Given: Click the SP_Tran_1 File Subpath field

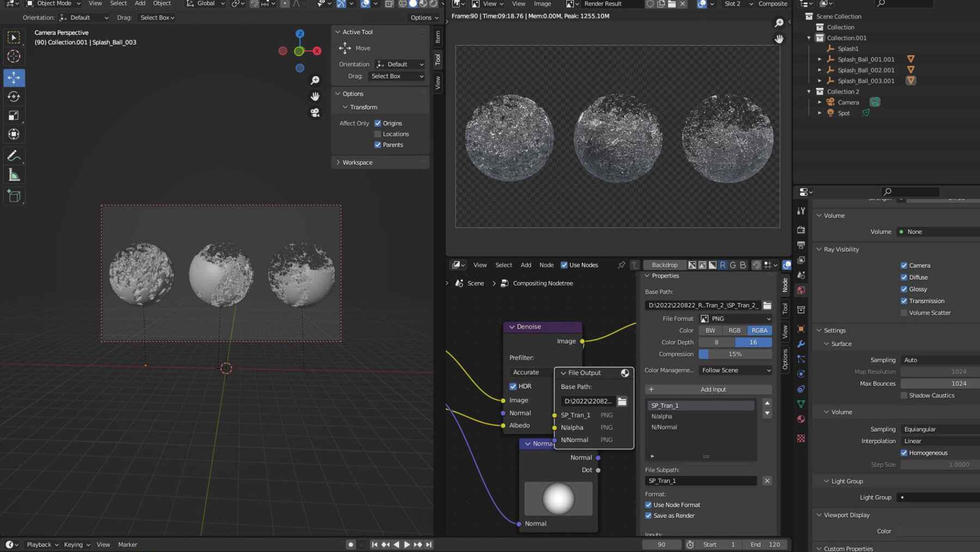Looking at the screenshot, I should pos(701,481).
